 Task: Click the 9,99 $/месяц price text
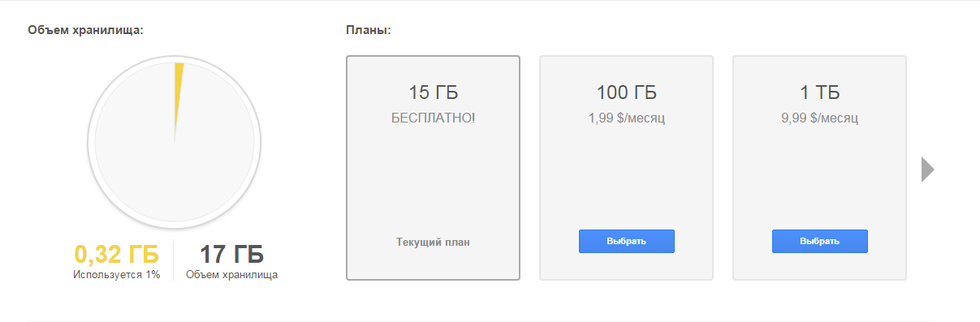click(x=820, y=118)
